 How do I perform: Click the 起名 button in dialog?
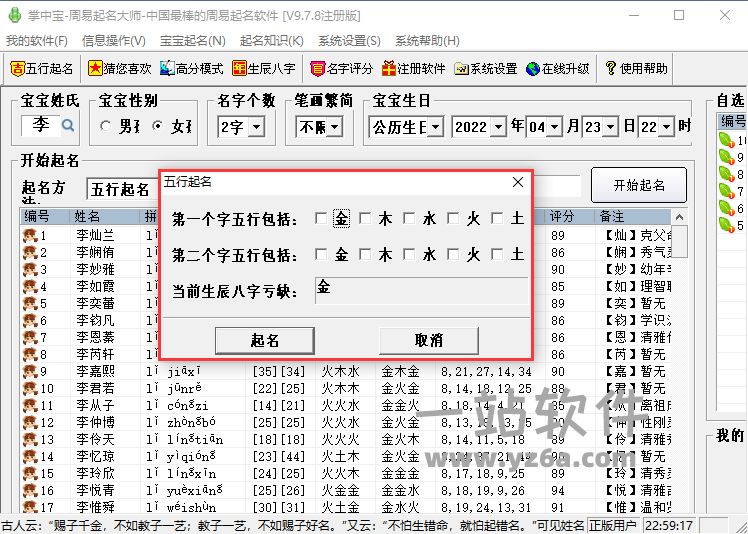pos(265,341)
